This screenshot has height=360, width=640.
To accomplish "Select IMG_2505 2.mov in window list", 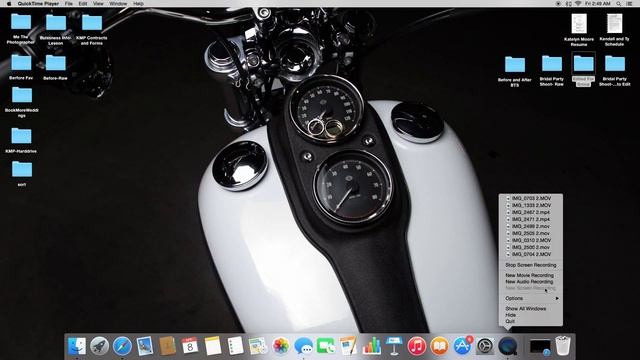I will (x=531, y=233).
